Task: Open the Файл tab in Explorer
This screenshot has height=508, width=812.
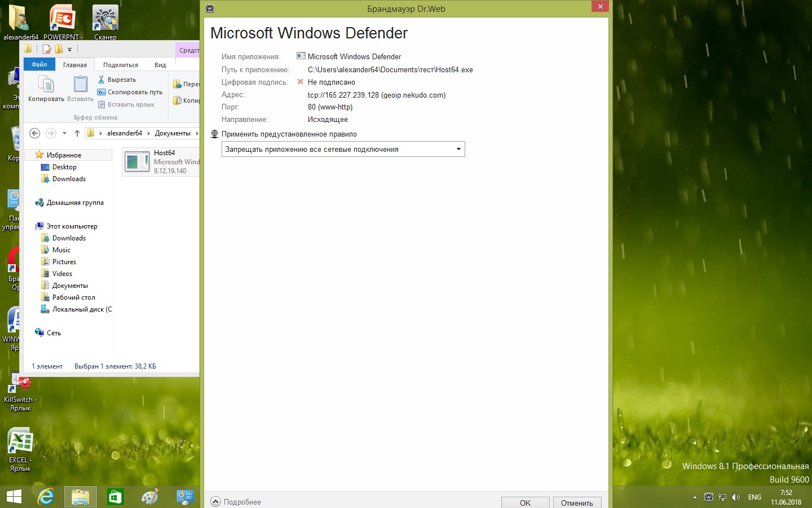Action: [x=39, y=64]
